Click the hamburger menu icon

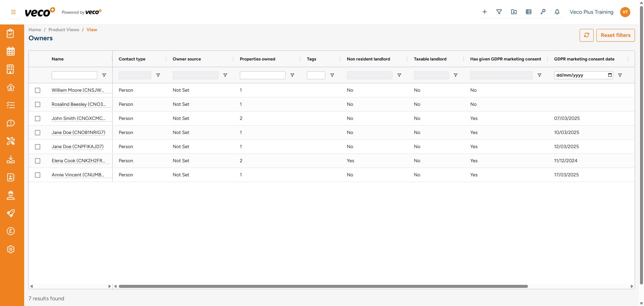click(x=13, y=12)
